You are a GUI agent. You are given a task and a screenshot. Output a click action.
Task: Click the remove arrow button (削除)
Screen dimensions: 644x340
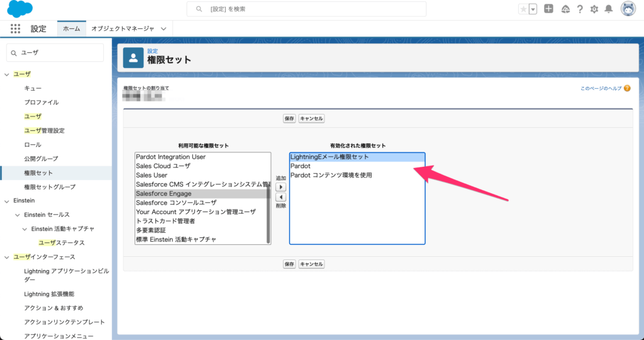280,197
